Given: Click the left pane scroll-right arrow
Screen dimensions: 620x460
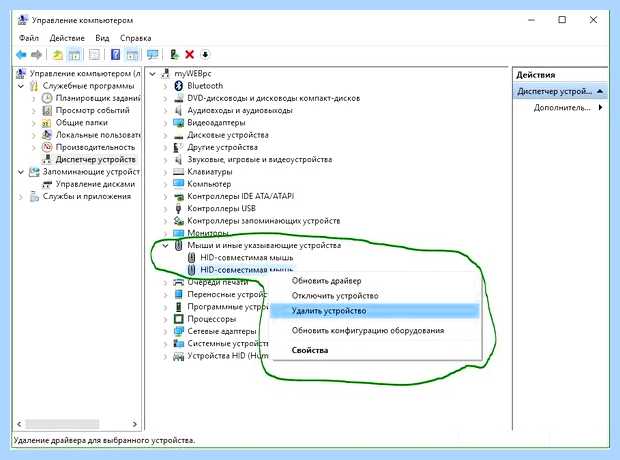Looking at the screenshot, I should (135, 424).
